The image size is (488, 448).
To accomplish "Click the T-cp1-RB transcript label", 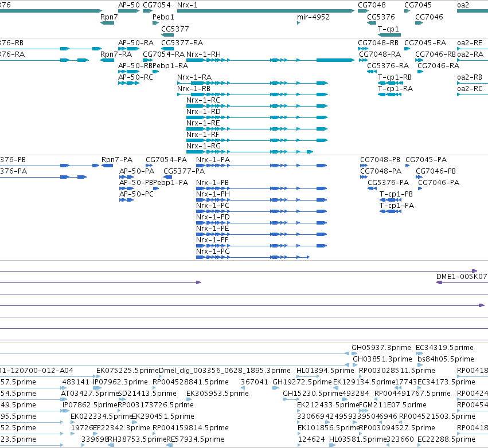I will point(395,77).
